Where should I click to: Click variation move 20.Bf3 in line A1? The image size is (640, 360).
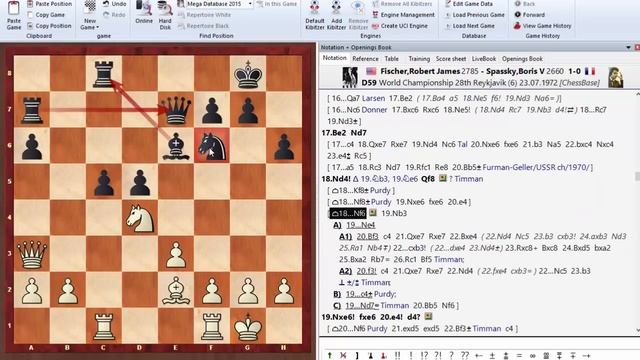367,236
